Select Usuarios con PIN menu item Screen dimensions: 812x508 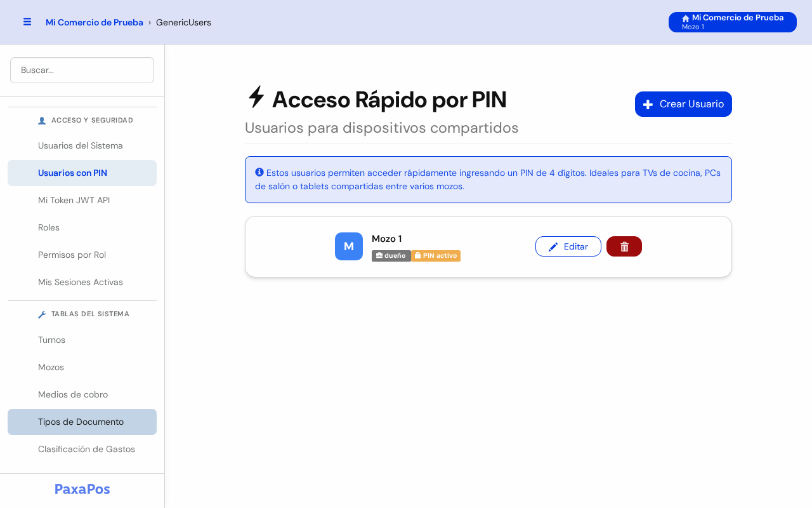(x=82, y=173)
